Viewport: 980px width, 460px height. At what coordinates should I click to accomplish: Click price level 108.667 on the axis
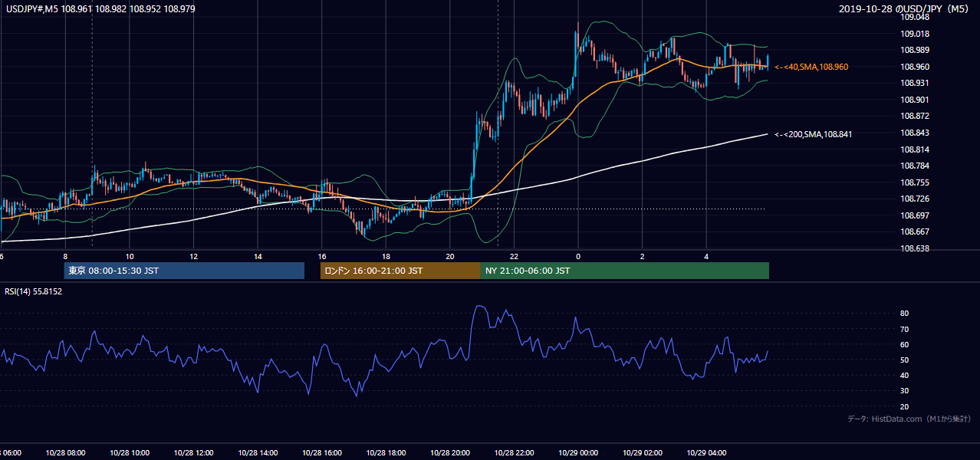tap(914, 232)
